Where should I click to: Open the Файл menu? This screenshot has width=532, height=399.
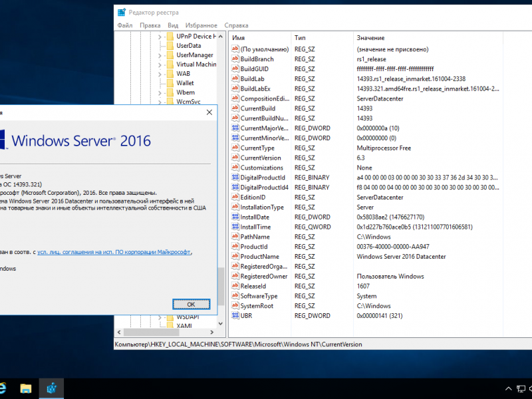click(124, 25)
